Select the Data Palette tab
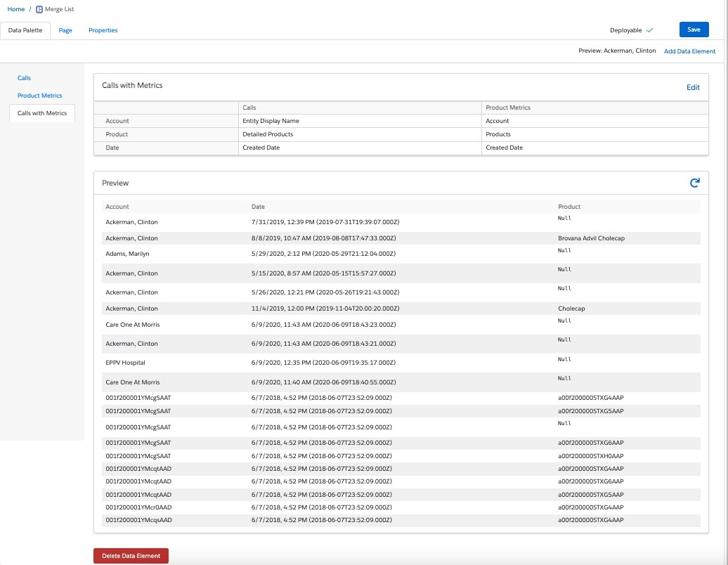Viewport: 728px width, 565px height. [25, 30]
